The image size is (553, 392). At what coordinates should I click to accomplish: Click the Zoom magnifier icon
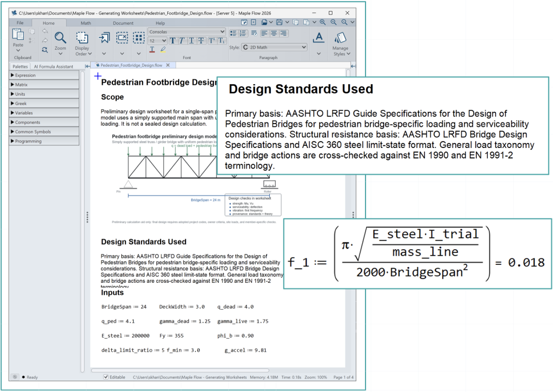60,38
